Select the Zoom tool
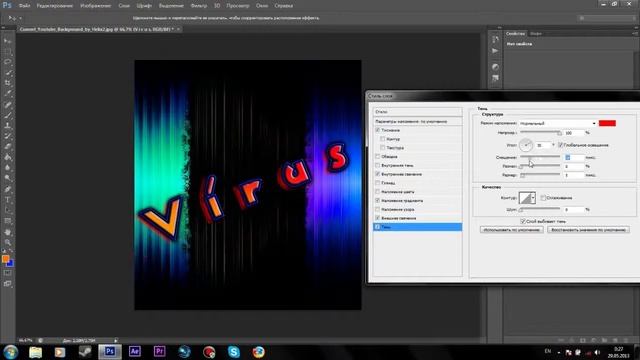This screenshot has width=640, height=360. 8,242
